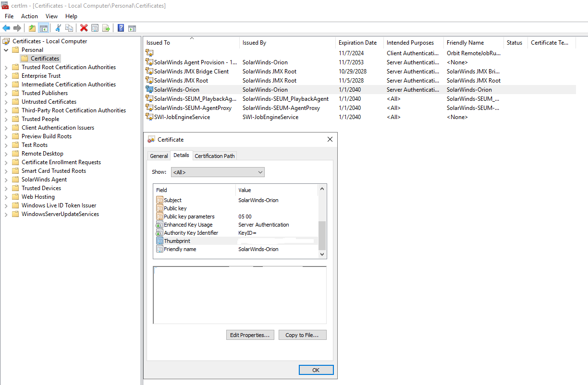The width and height of the screenshot is (588, 385).
Task: Open the Show field dropdown in Certificate dialog
Action: click(218, 172)
